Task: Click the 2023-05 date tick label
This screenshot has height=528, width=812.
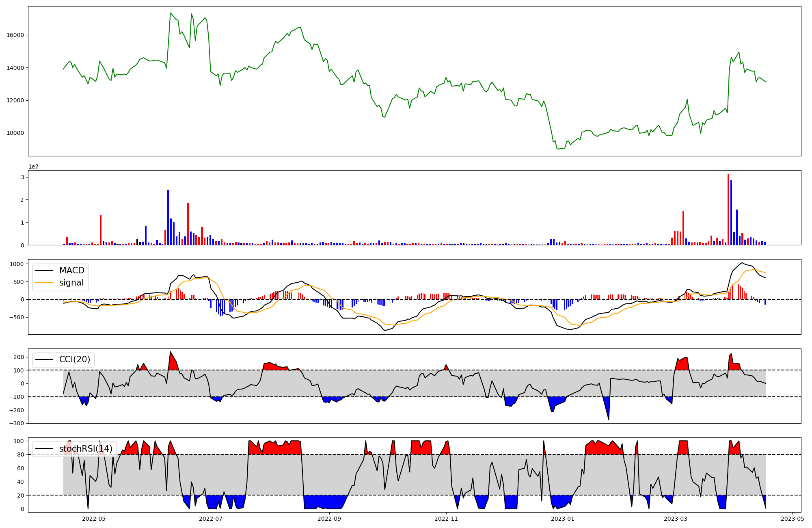Action: (x=793, y=519)
